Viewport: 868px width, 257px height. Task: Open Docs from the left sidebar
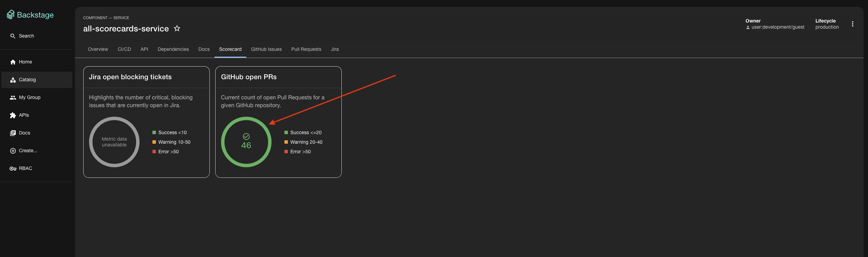36,133
